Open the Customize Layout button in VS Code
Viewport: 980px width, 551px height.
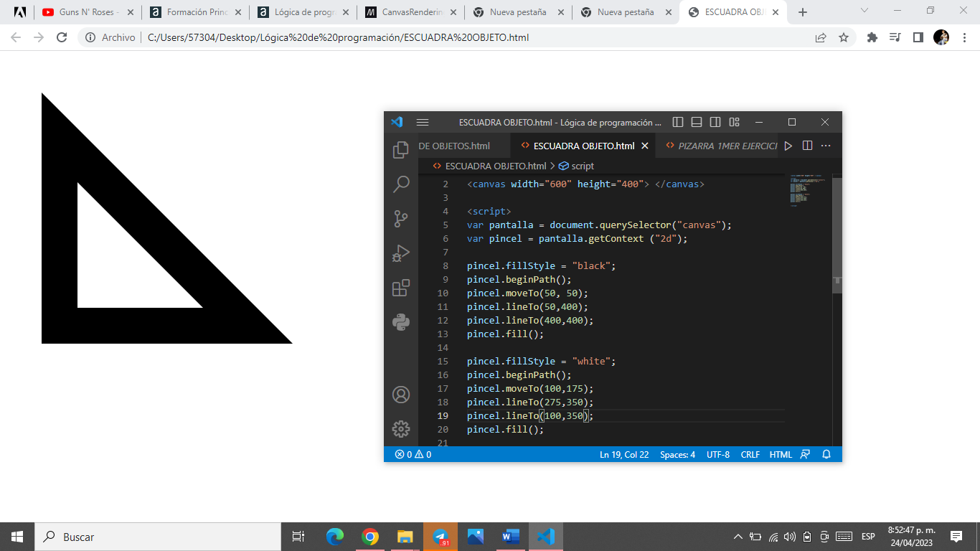click(x=734, y=122)
